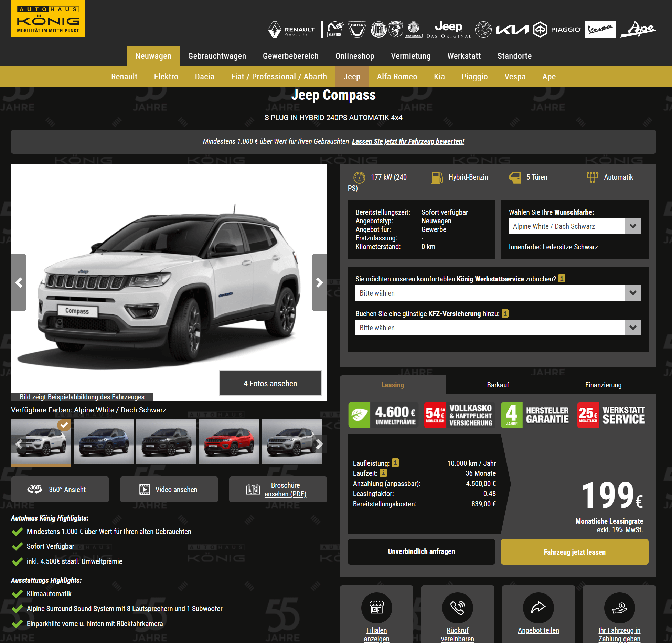Click the main Jeep Compass photo

169,282
